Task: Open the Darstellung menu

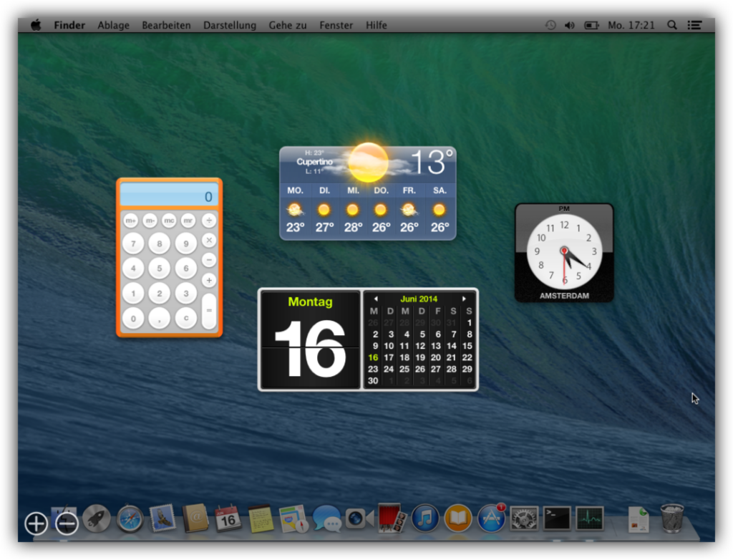Action: point(229,25)
